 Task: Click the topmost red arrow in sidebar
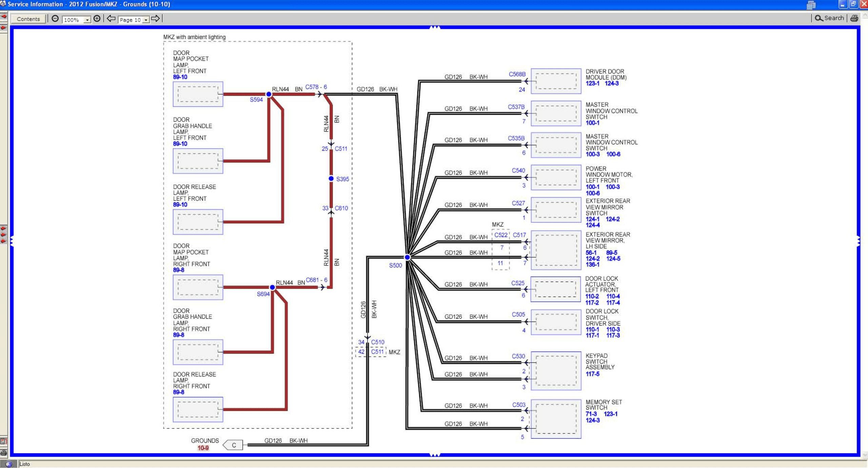[4, 16]
